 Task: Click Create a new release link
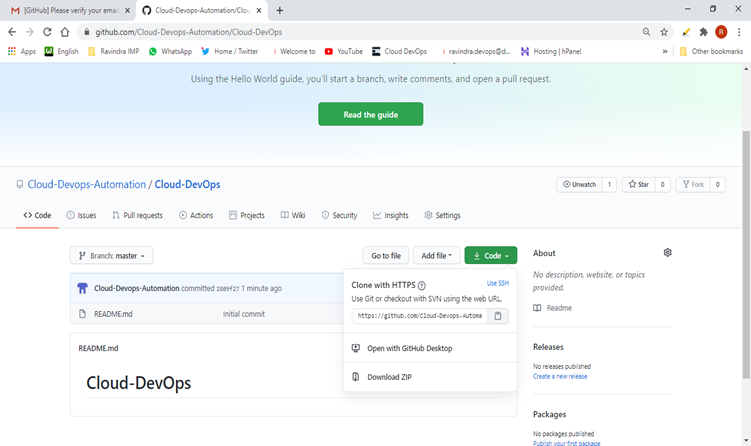pyautogui.click(x=560, y=377)
